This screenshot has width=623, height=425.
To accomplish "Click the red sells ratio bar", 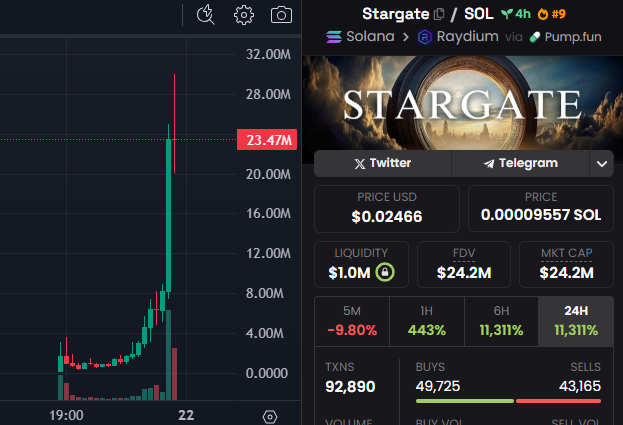I will pos(558,401).
